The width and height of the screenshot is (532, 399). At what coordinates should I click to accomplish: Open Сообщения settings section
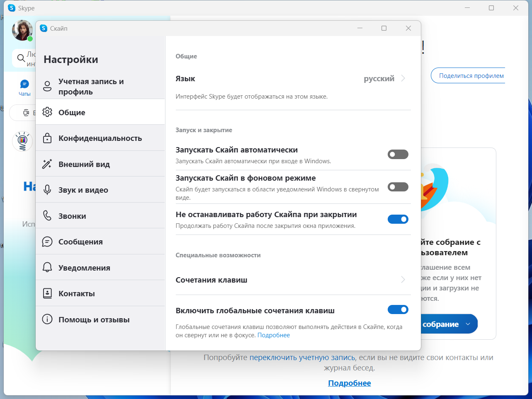tap(100, 242)
